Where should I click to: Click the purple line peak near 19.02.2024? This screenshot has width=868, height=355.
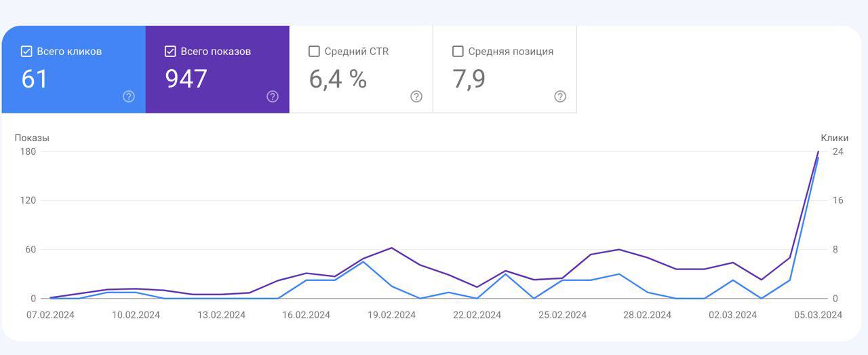coord(391,248)
